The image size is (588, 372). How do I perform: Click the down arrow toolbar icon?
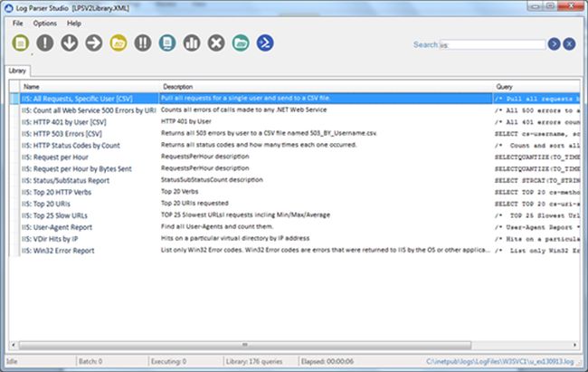[x=70, y=43]
